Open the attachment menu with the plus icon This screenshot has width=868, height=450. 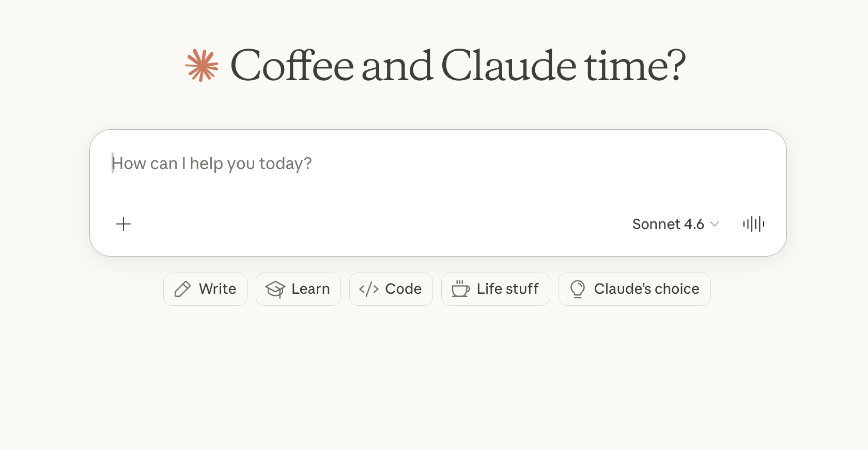(123, 224)
